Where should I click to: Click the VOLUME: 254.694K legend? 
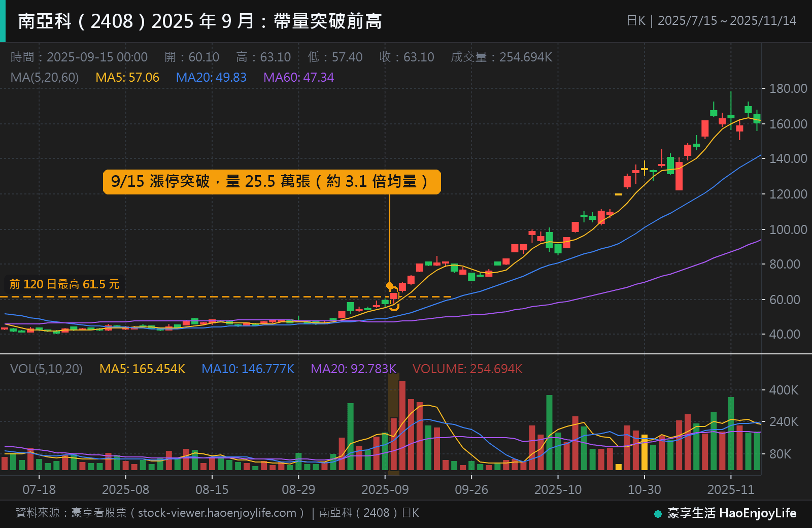pyautogui.click(x=467, y=369)
